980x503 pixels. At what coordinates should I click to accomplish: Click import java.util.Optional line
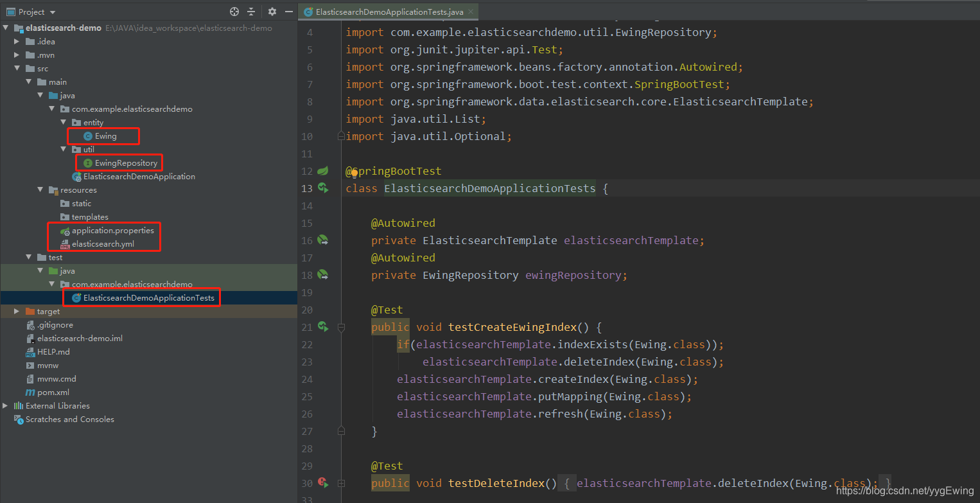428,136
